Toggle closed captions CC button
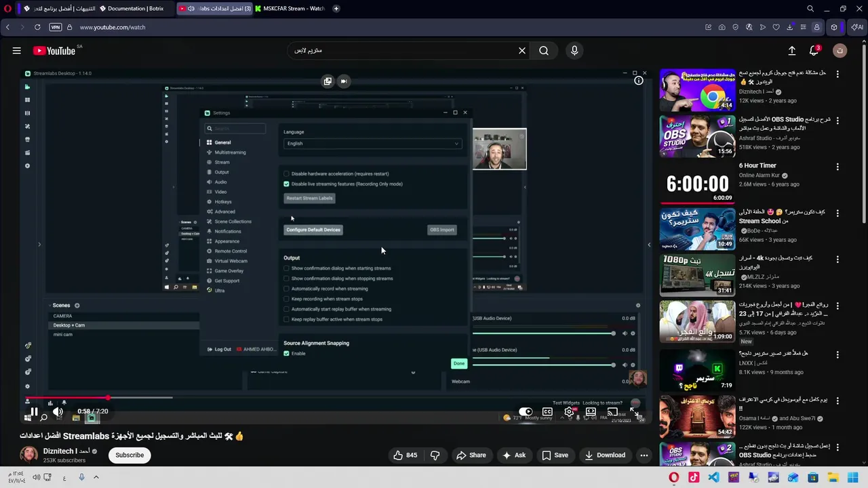868x488 pixels. (x=547, y=411)
